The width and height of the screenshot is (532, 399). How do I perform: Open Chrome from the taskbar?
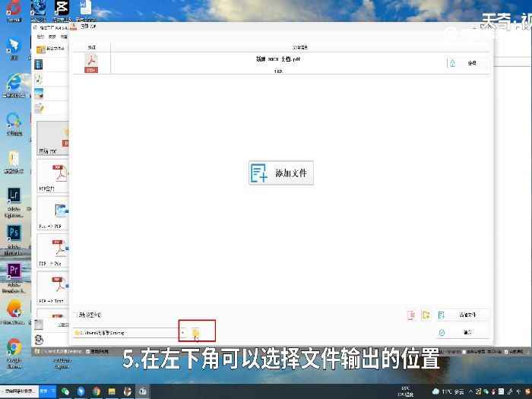97,392
